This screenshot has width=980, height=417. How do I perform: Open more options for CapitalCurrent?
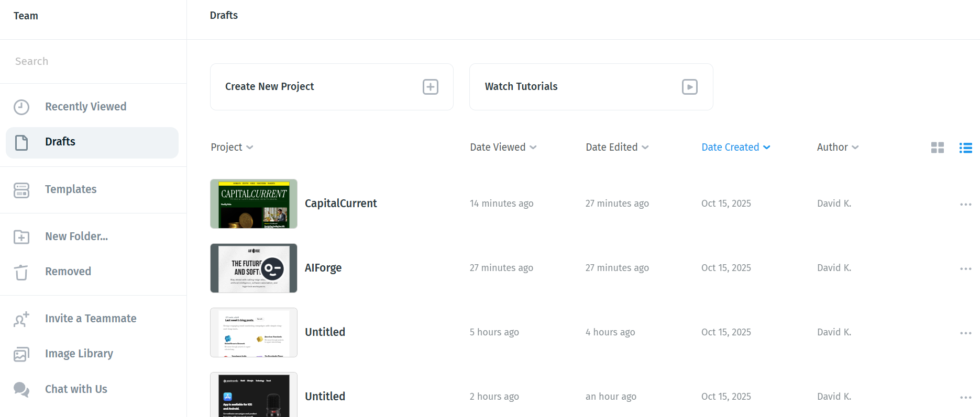click(965, 204)
